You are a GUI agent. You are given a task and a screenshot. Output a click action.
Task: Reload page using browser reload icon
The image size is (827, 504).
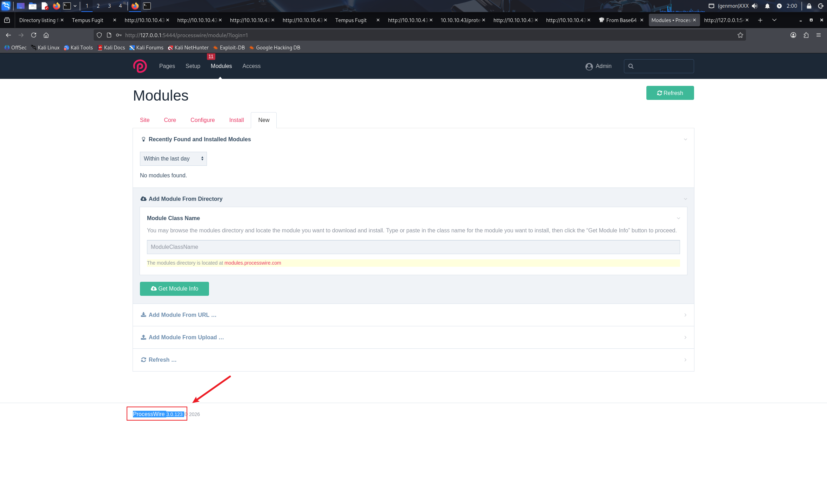(x=34, y=35)
